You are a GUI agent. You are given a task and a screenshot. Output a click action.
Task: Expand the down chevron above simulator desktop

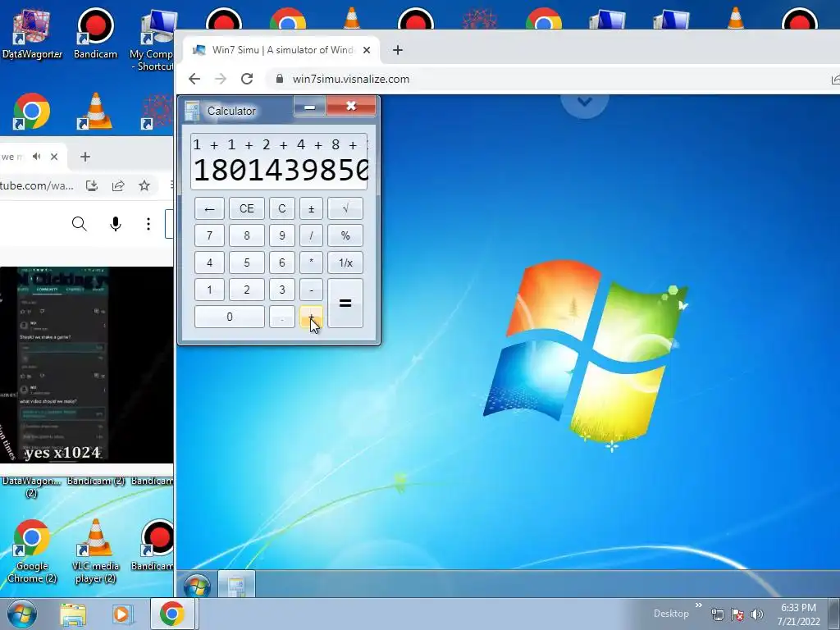tap(584, 102)
